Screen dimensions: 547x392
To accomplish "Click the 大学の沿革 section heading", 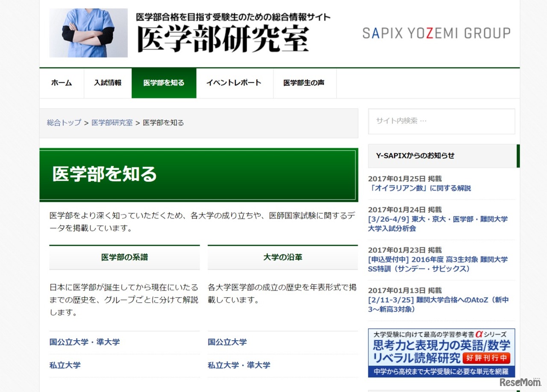I will pos(283,257).
